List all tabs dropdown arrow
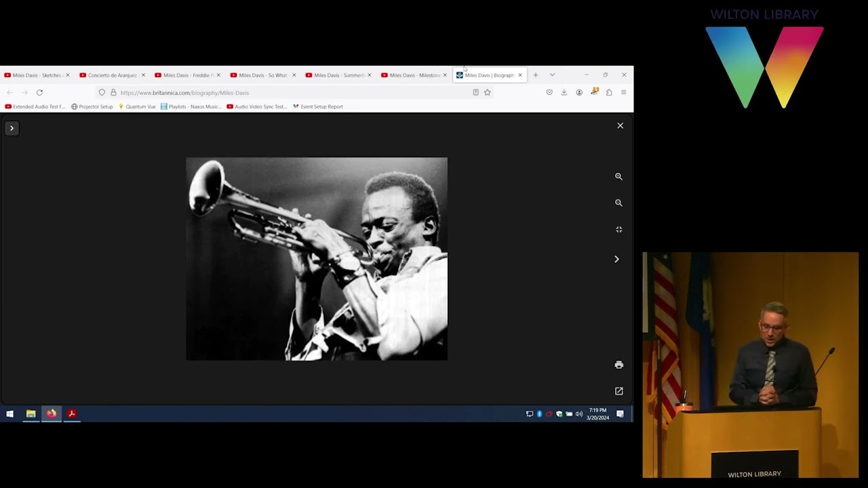The height and width of the screenshot is (488, 868). coord(552,75)
